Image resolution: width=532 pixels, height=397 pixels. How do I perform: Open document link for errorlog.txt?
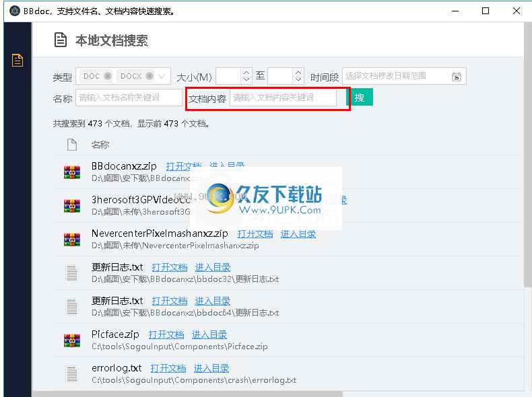(x=168, y=368)
